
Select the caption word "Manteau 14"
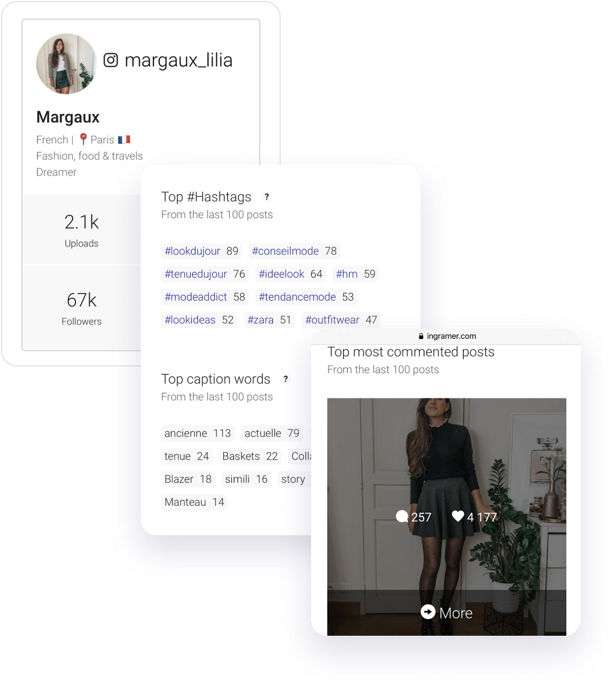(195, 502)
